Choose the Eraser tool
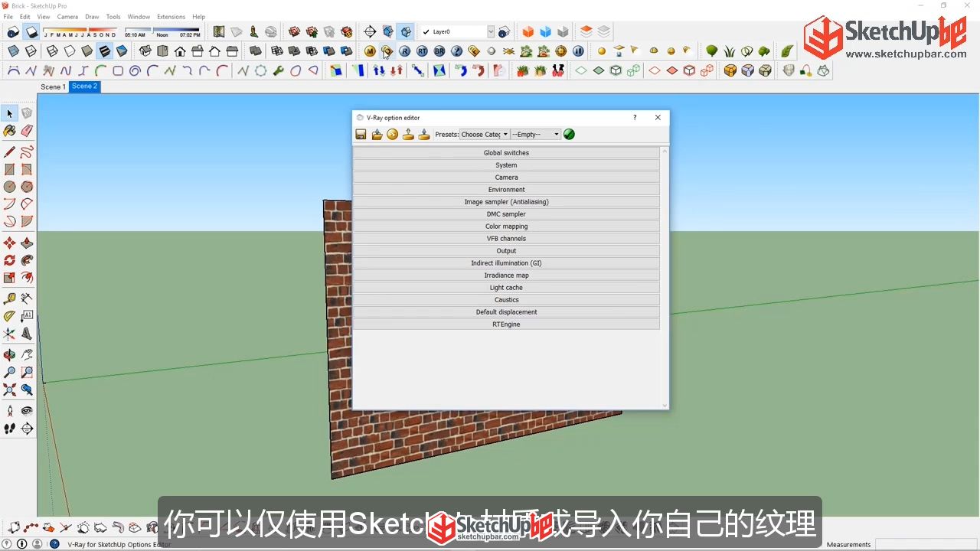Viewport: 980px width, 551px height. (27, 131)
